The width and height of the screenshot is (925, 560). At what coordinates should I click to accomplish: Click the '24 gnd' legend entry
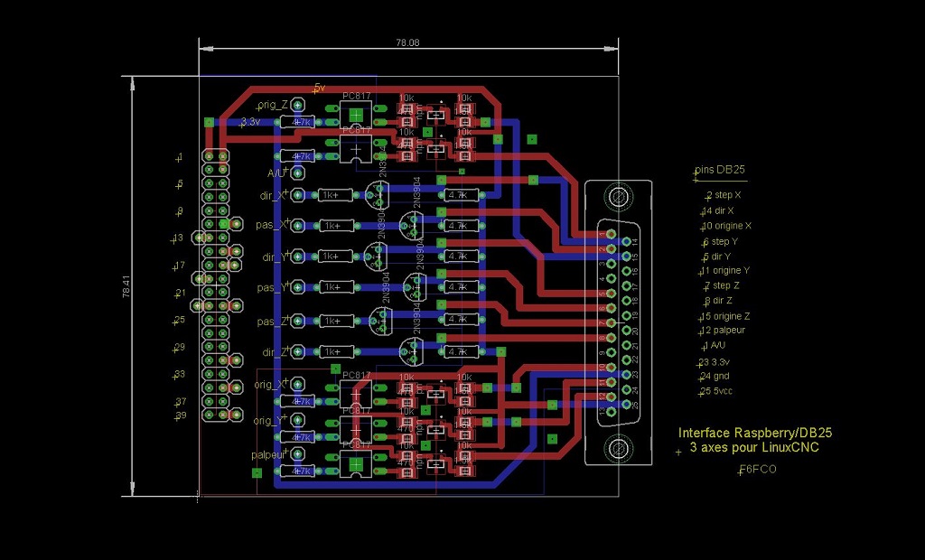(715, 377)
